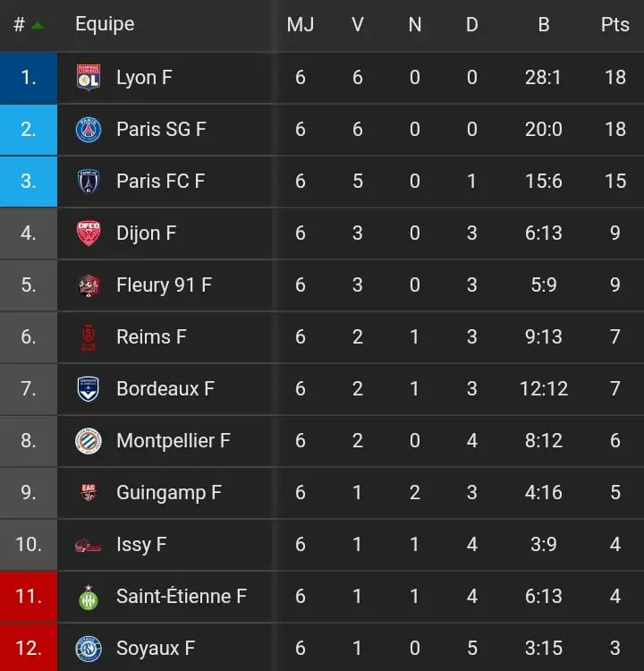644x671 pixels.
Task: Click the dark blue rank 1 box
Action: point(29,78)
